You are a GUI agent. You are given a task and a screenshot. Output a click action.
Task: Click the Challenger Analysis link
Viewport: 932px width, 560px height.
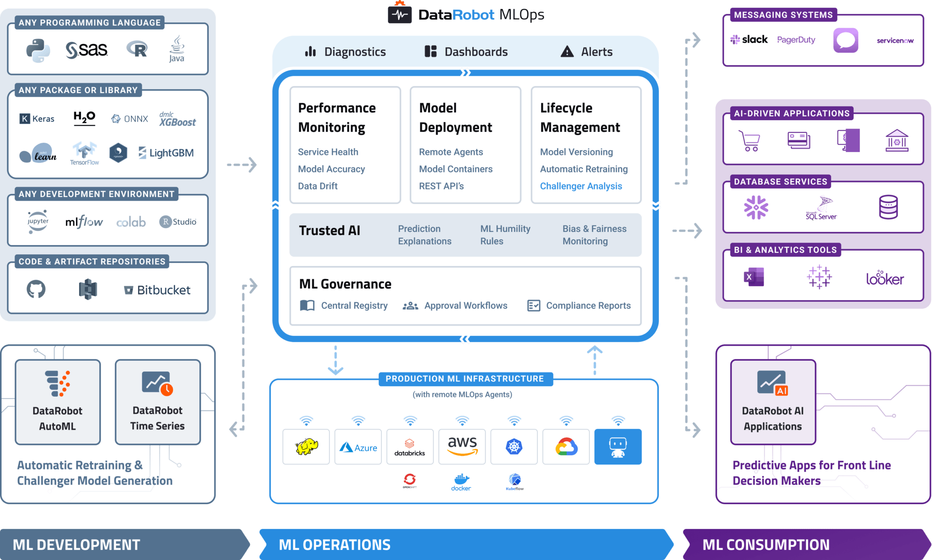(x=581, y=186)
